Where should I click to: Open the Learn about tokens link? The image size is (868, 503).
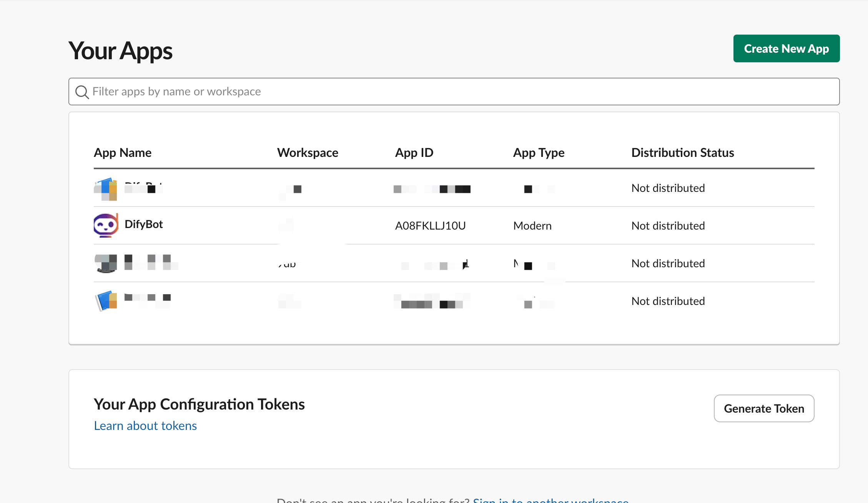click(x=145, y=426)
